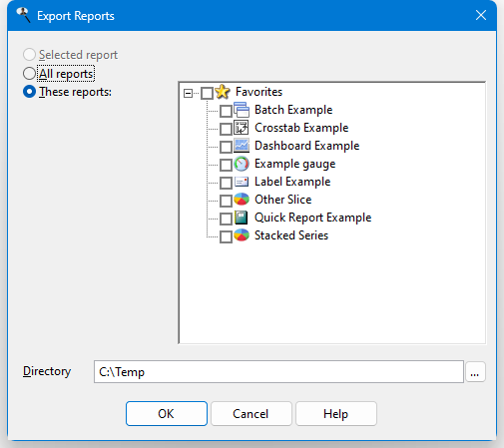Click the Example gauge dial icon

pyautogui.click(x=242, y=164)
